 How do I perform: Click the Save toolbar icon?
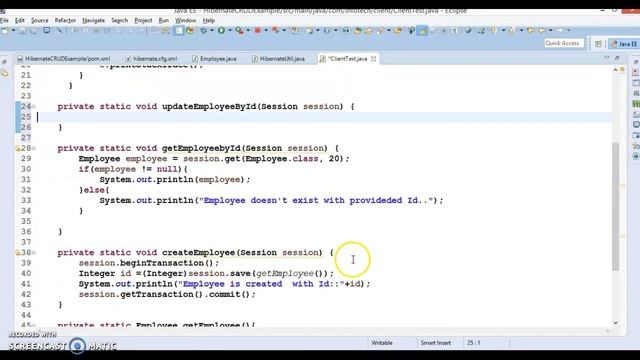coord(23,31)
